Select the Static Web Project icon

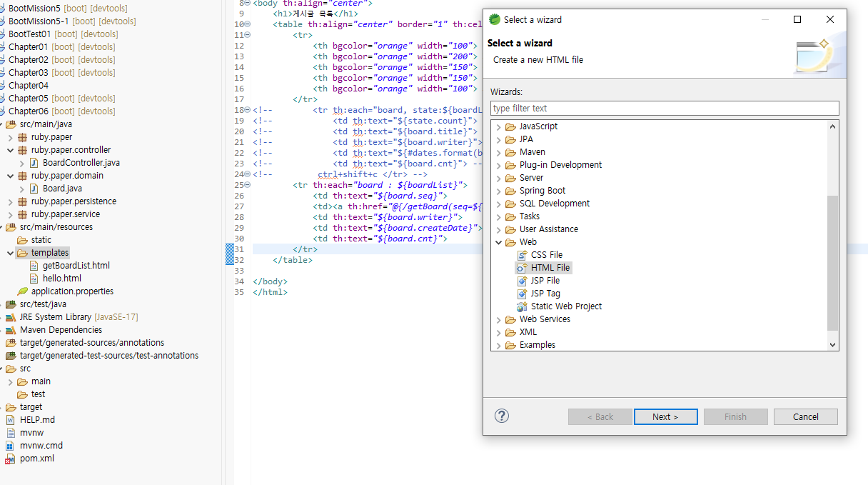coord(522,306)
